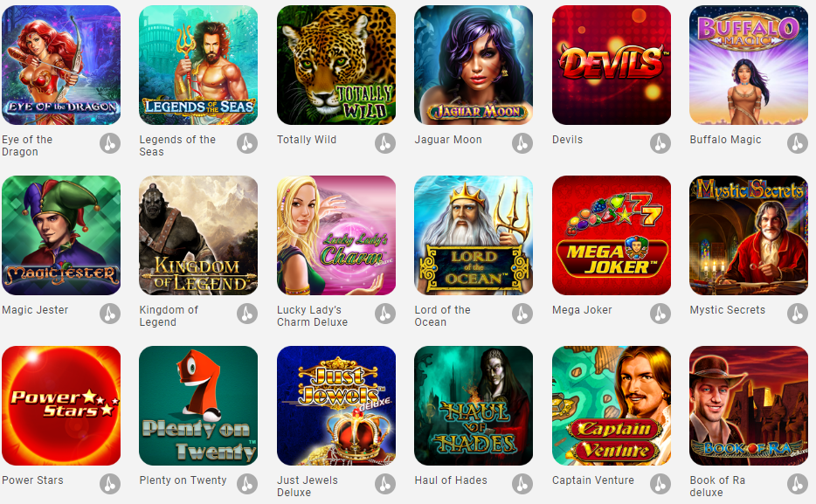Click the cherry icon next to Totally Wild
The height and width of the screenshot is (504, 816).
click(x=385, y=143)
